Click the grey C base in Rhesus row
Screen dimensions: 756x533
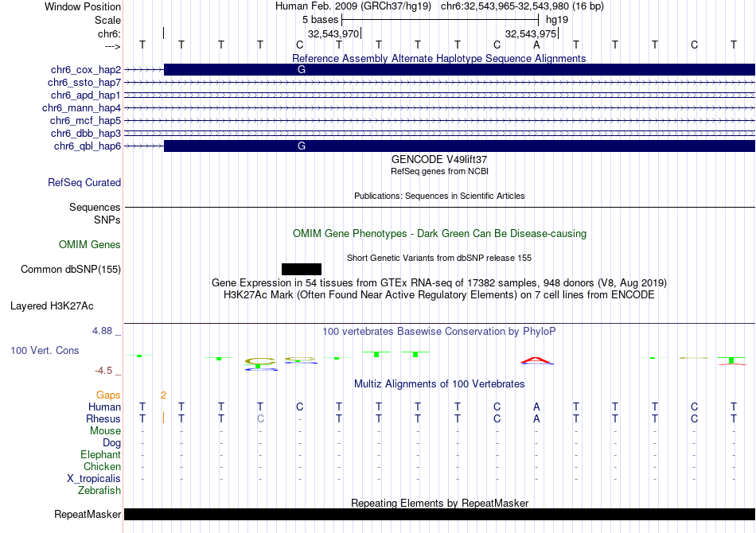[260, 419]
